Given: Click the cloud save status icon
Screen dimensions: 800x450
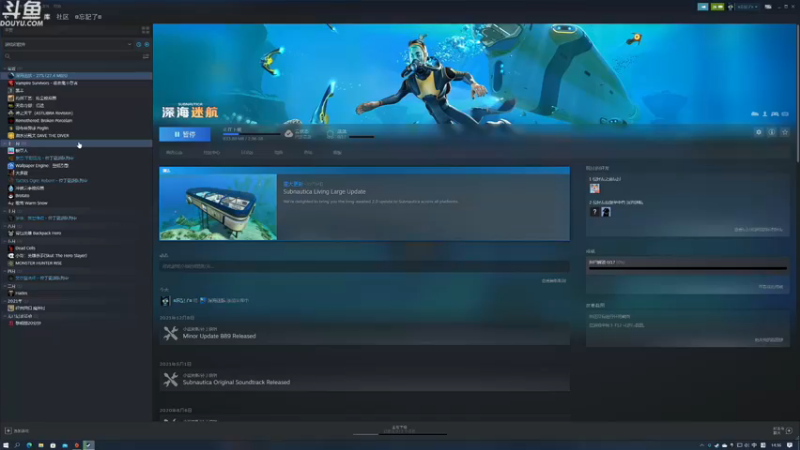Looking at the screenshot, I should (x=289, y=134).
